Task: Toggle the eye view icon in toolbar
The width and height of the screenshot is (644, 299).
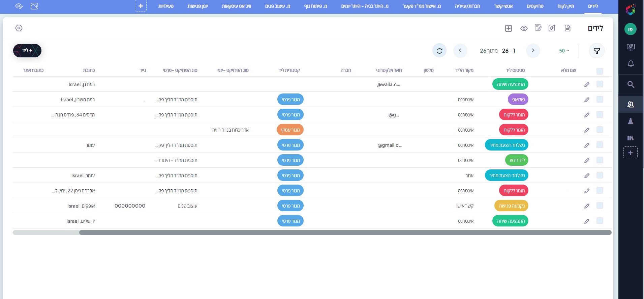Action: click(x=524, y=28)
